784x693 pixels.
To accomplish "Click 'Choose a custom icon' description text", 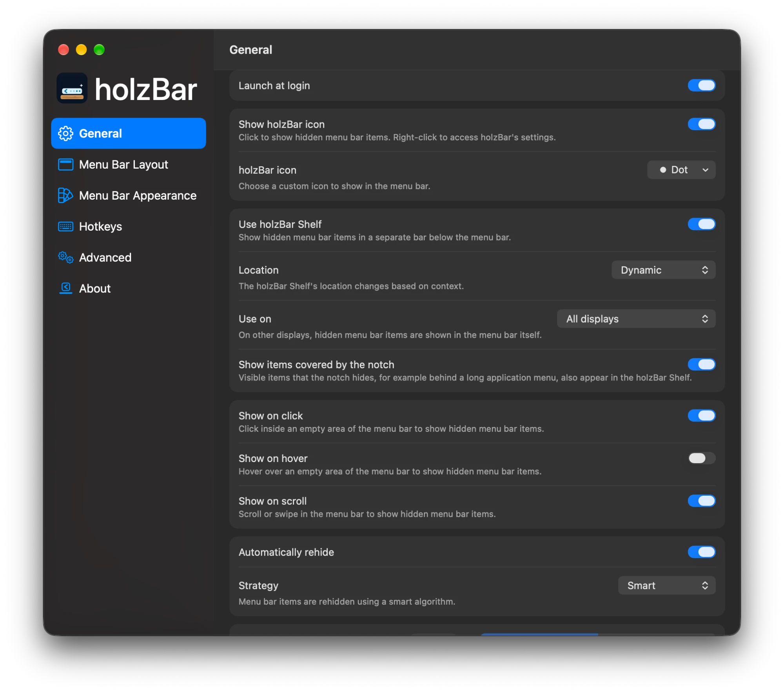I will [334, 186].
